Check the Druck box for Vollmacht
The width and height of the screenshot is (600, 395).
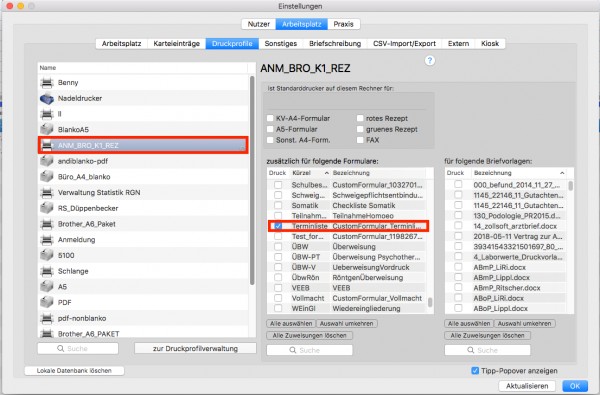278,298
